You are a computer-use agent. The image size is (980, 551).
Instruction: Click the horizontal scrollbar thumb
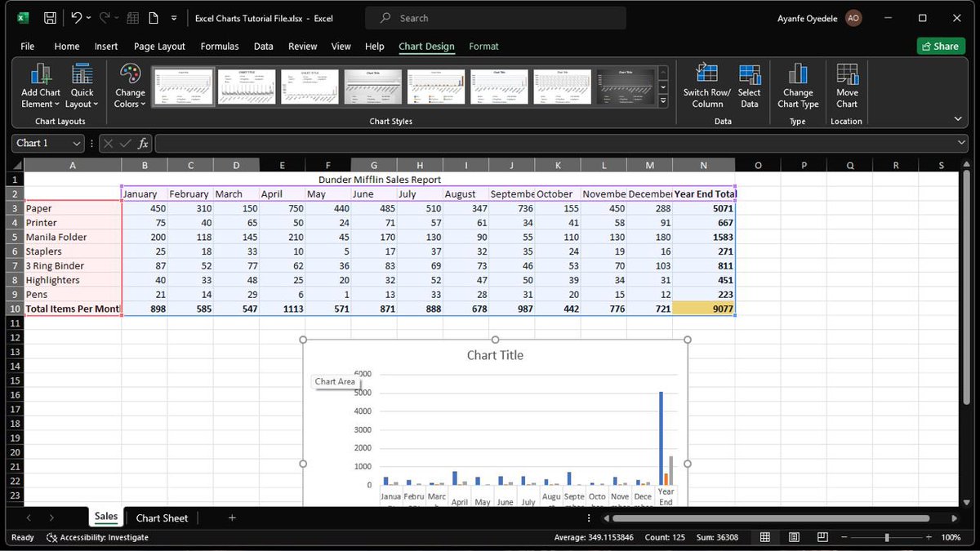(771, 518)
